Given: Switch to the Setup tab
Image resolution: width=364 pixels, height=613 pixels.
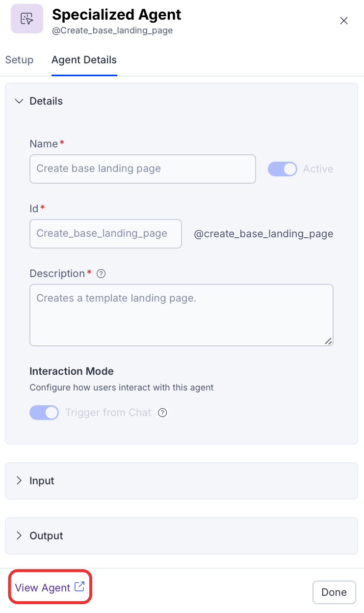Looking at the screenshot, I should point(19,60).
